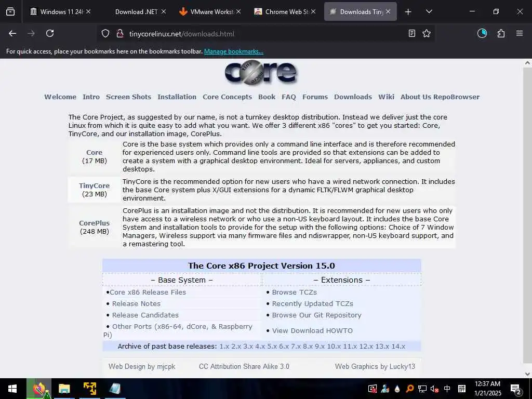Click the orange search tray icon
Viewport: 532px width, 399px height.
tap(409, 389)
